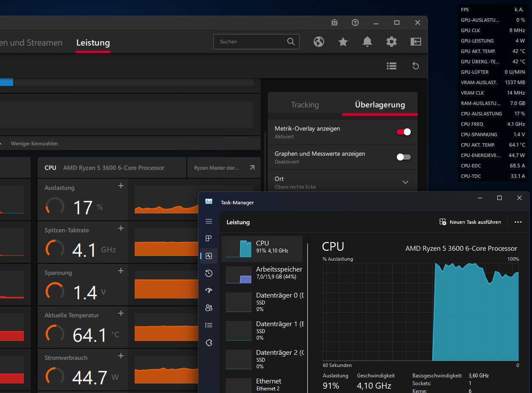The width and height of the screenshot is (532, 393).
Task: Click the CPU Auslastung graph in Task Manager
Action: click(x=421, y=312)
